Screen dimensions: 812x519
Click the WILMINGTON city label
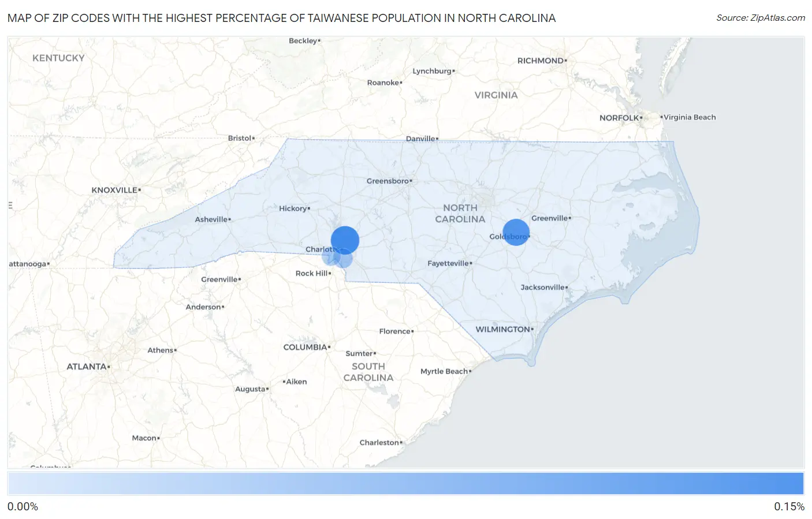[503, 329]
